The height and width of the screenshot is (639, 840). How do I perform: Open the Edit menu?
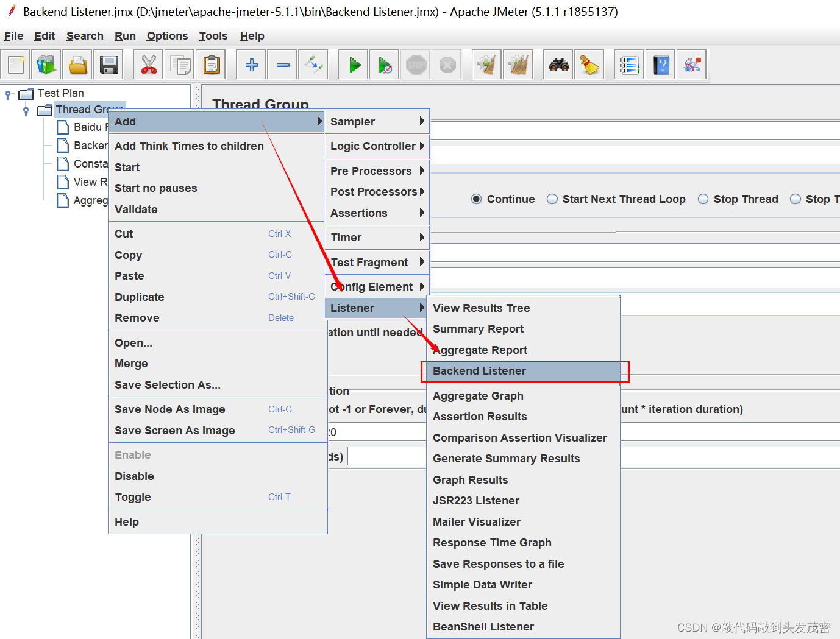(x=44, y=36)
